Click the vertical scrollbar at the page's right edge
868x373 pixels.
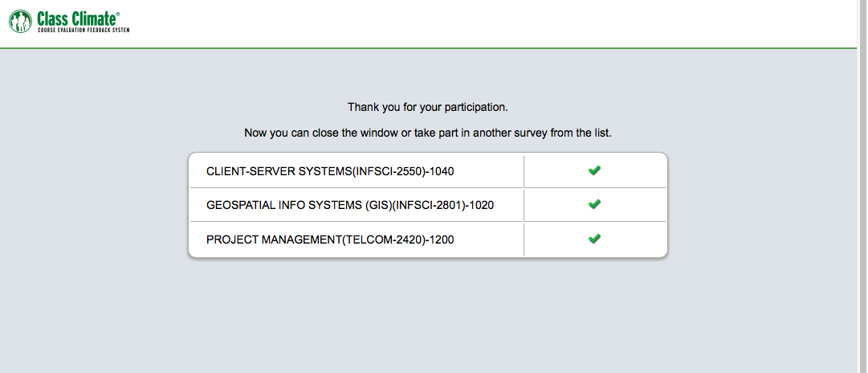pos(862,186)
